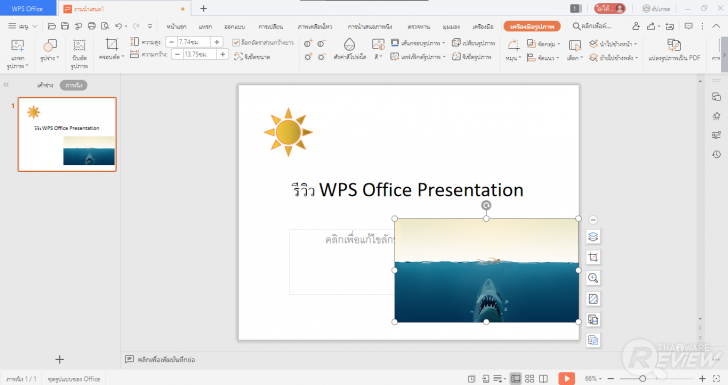Collapse the ribbon with the up chevron
Screen dimensions: 728x385
pos(716,26)
